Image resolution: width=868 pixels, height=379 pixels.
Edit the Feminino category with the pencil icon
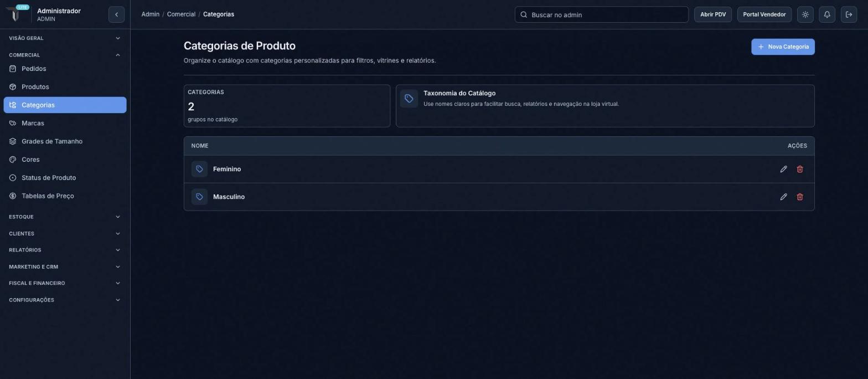[x=783, y=169]
